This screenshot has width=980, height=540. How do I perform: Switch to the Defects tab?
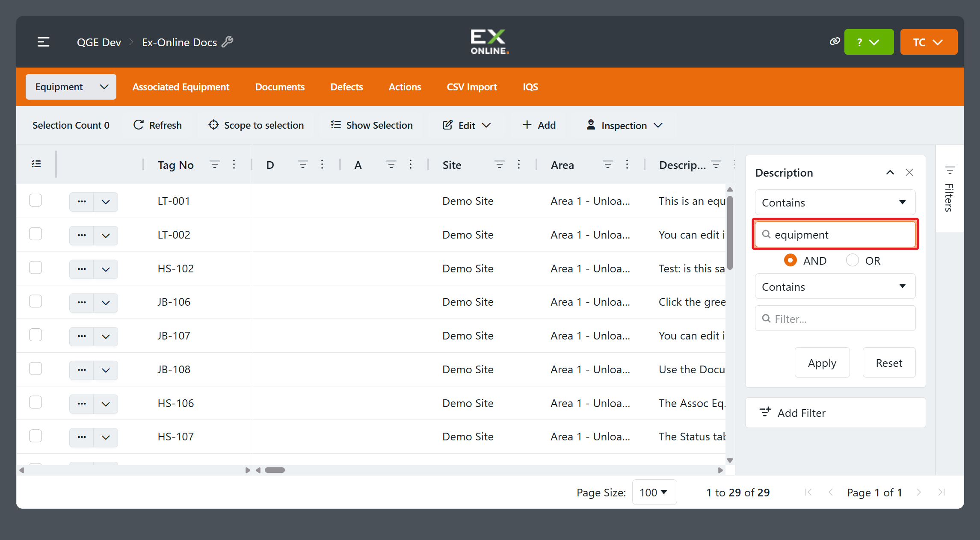click(346, 87)
